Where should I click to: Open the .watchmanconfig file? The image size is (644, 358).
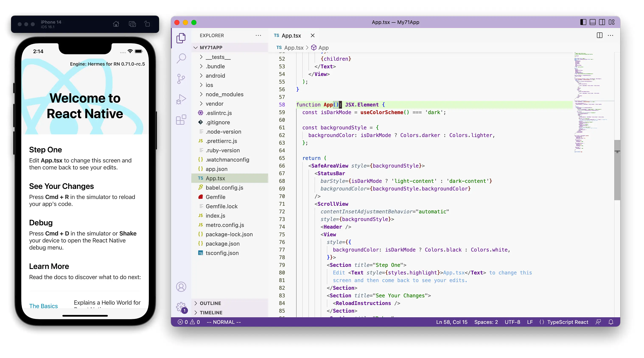coord(230,159)
